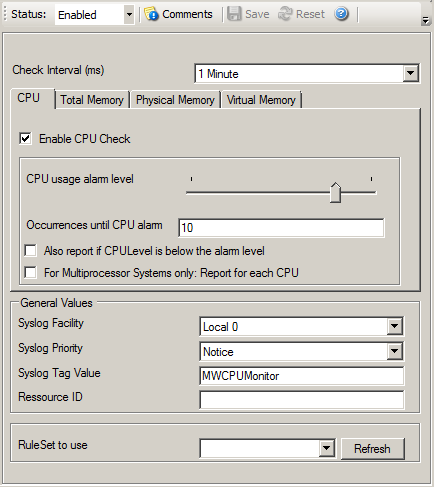Uncheck Enable CPU Check

tap(26, 138)
